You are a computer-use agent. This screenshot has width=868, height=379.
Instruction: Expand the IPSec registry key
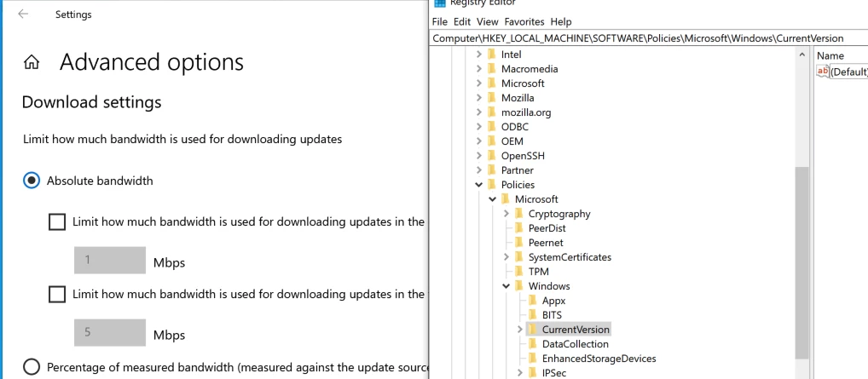point(520,372)
